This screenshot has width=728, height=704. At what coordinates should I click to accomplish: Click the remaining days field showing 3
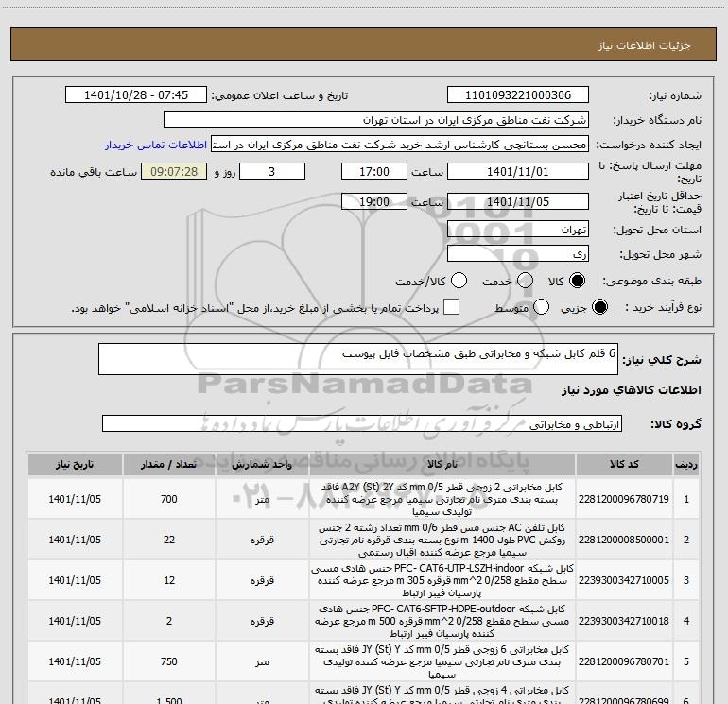pyautogui.click(x=272, y=172)
